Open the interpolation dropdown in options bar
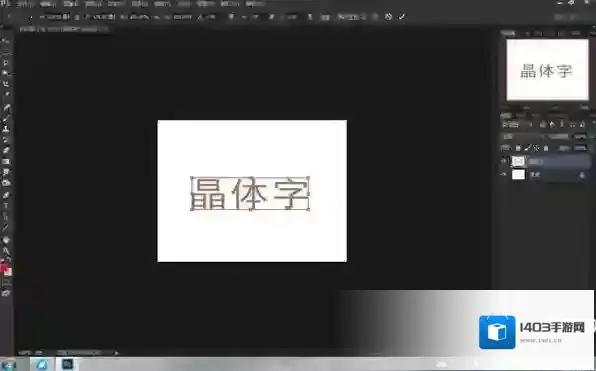Viewport: 596px width, 371px height. coord(352,17)
